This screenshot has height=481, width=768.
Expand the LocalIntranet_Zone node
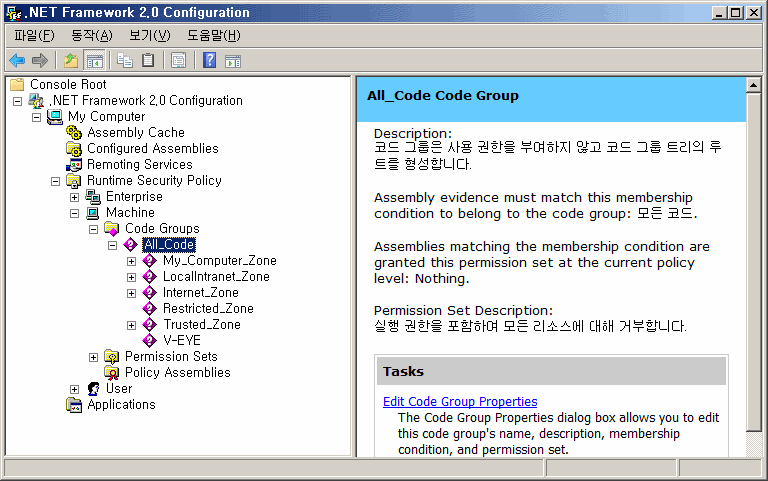click(x=131, y=278)
